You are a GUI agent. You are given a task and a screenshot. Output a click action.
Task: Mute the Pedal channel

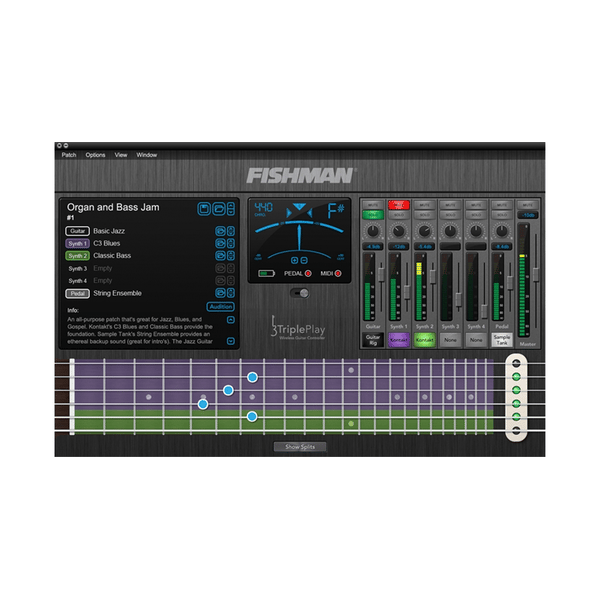(x=502, y=205)
